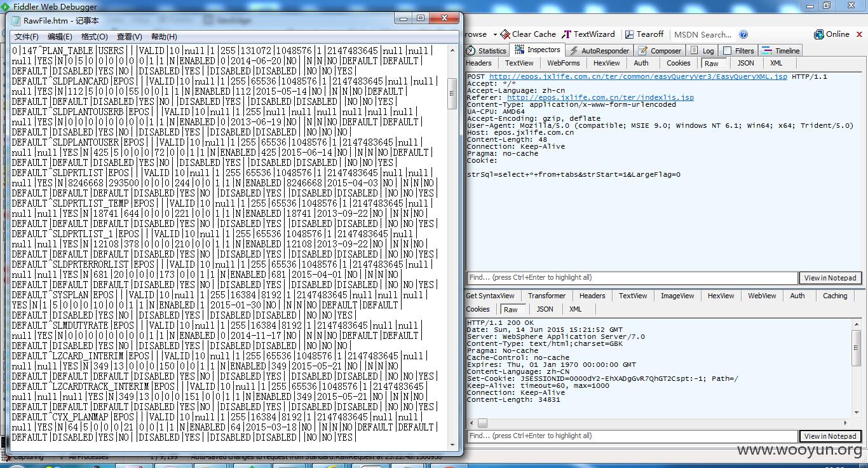
Task: Select request Cookies inspector tab
Action: point(678,63)
